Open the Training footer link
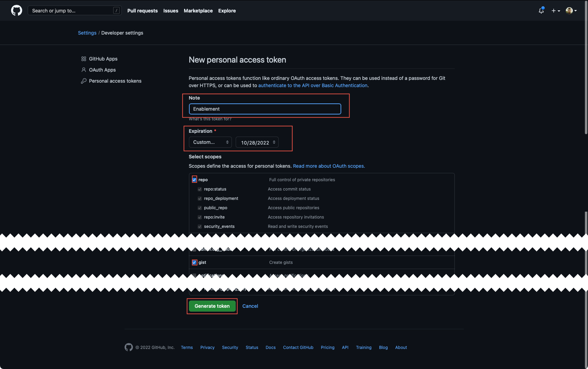This screenshot has height=369, width=588. [364, 348]
